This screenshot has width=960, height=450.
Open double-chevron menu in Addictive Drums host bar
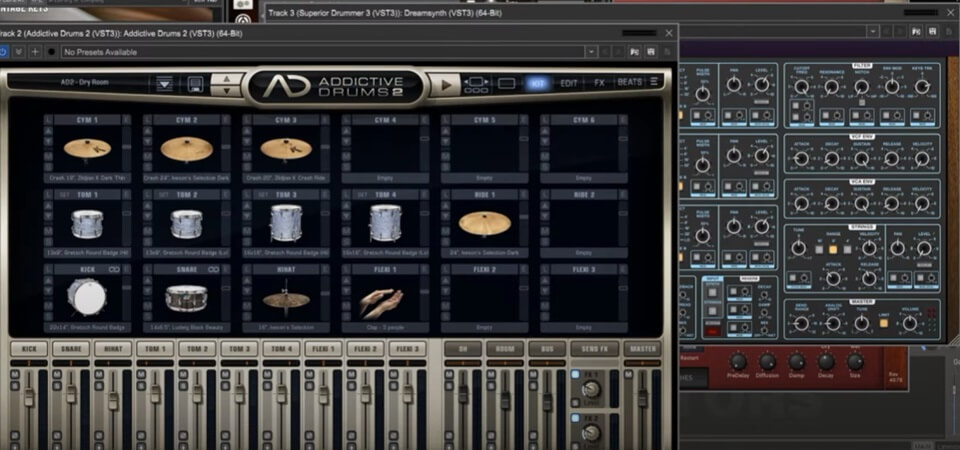click(x=19, y=52)
